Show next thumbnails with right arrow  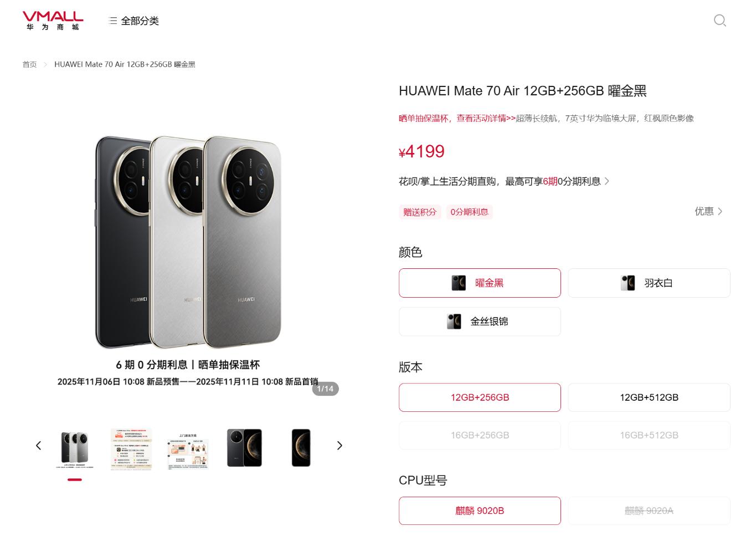340,446
